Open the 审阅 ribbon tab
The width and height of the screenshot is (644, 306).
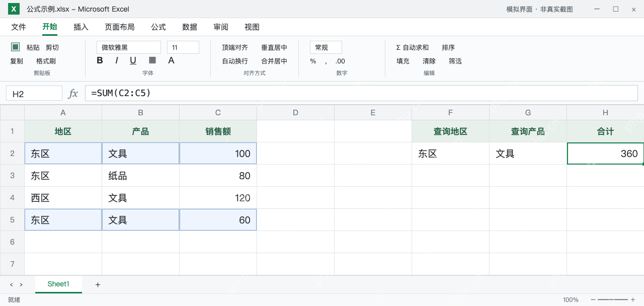click(x=221, y=27)
